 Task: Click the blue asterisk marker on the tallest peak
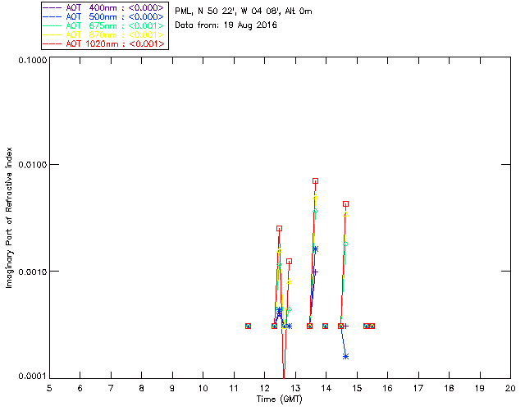coord(315,249)
